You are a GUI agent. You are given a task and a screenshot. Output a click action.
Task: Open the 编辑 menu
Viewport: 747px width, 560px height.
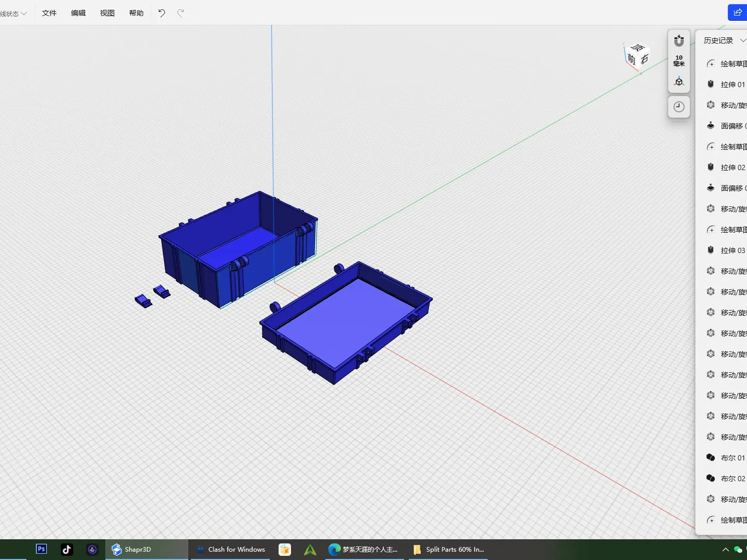pyautogui.click(x=78, y=13)
